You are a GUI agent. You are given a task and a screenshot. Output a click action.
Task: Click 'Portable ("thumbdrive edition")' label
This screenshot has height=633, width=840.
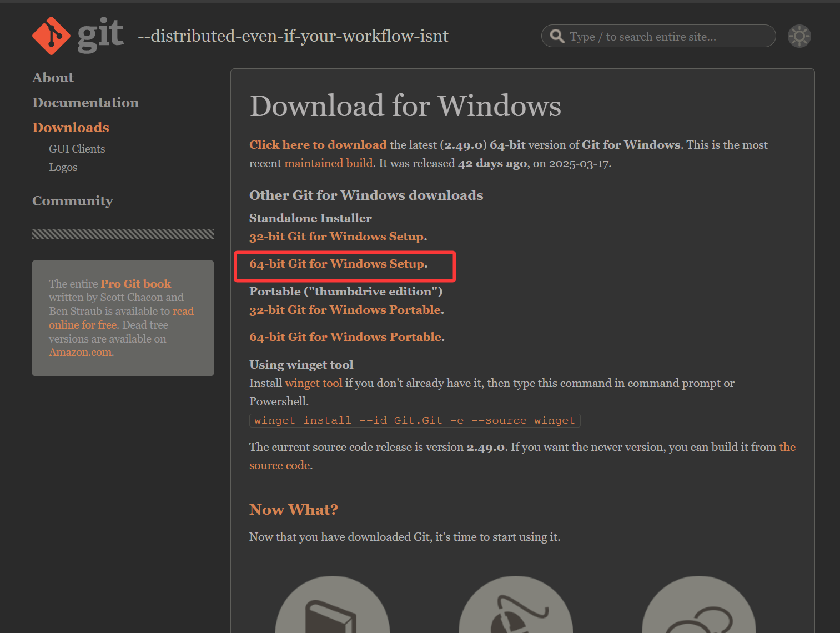click(346, 292)
